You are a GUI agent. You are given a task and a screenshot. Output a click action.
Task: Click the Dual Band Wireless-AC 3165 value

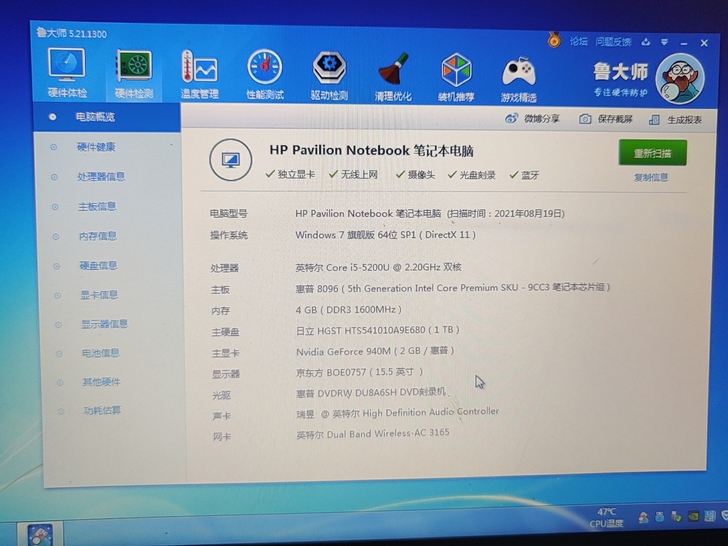(373, 434)
